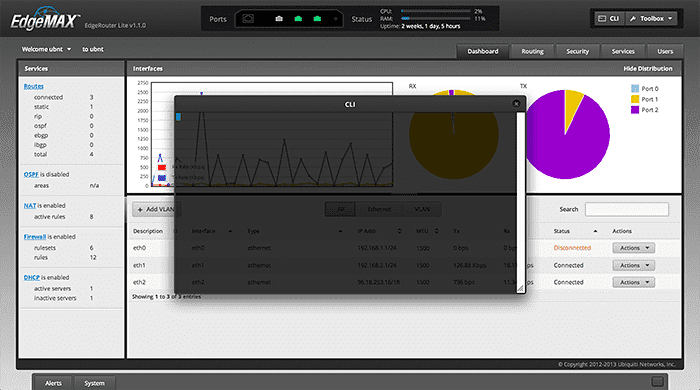The image size is (700, 390).
Task: Click the second white port icon
Action: click(279, 19)
